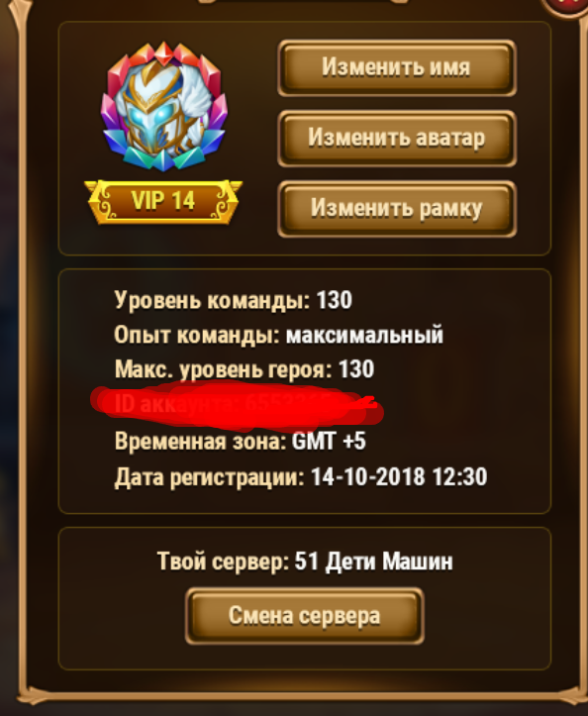Click the Изменить имя button

pos(396,67)
